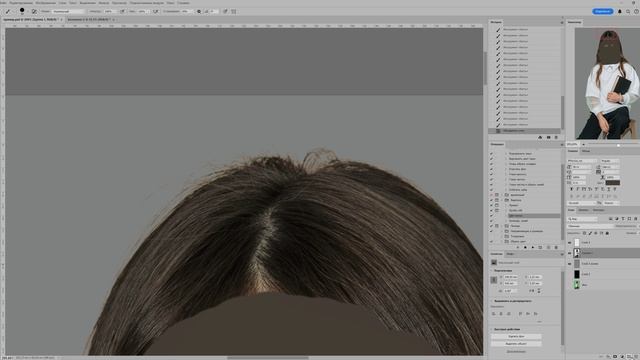This screenshot has width=640, height=360.
Task: Delete current history state
Action: point(556,137)
